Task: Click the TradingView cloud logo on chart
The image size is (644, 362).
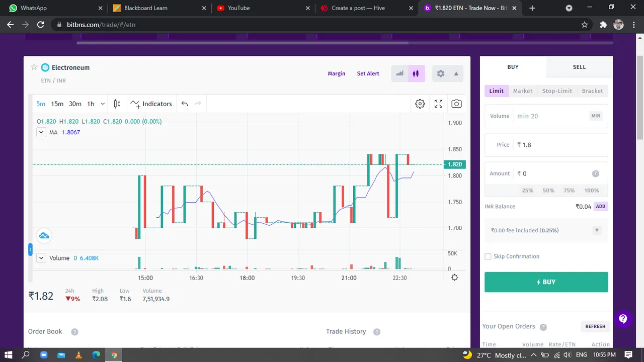Action: (x=44, y=235)
